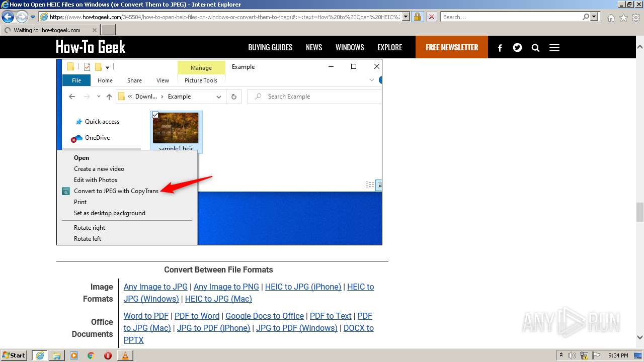
Task: Open the Word to PDF link
Action: [x=146, y=316]
